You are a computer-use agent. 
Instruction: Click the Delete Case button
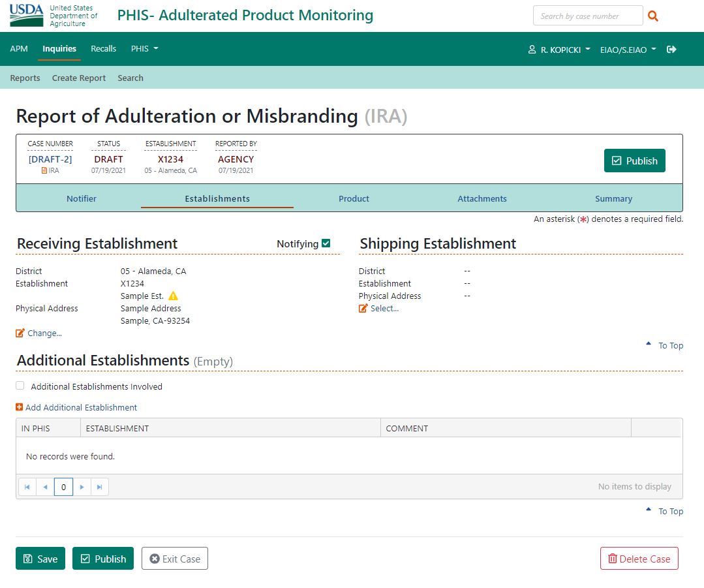pos(639,559)
